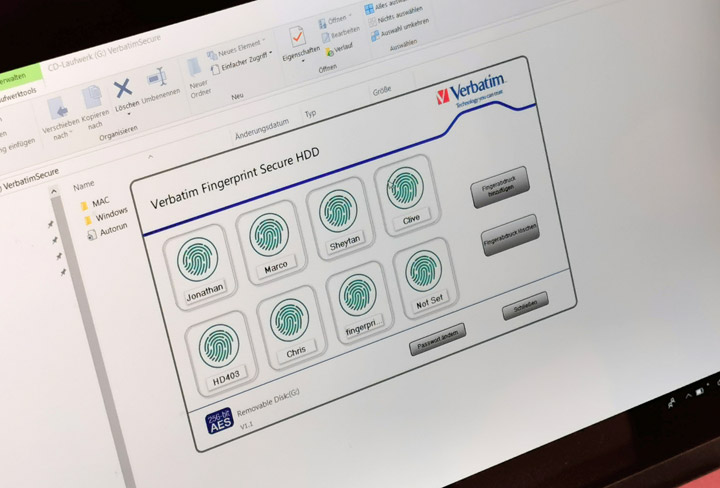Select the Not Set fingerprint icon
This screenshot has height=488, width=720.
[423, 271]
